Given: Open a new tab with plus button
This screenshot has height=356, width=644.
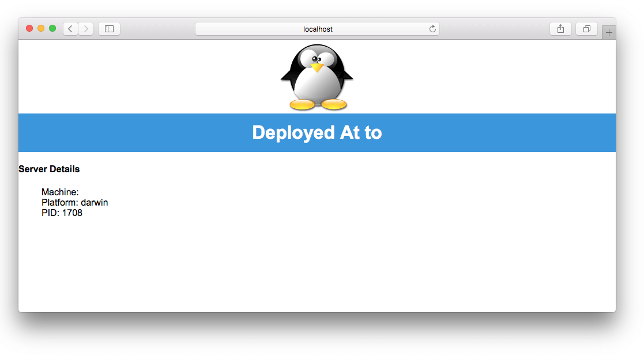Looking at the screenshot, I should (609, 33).
